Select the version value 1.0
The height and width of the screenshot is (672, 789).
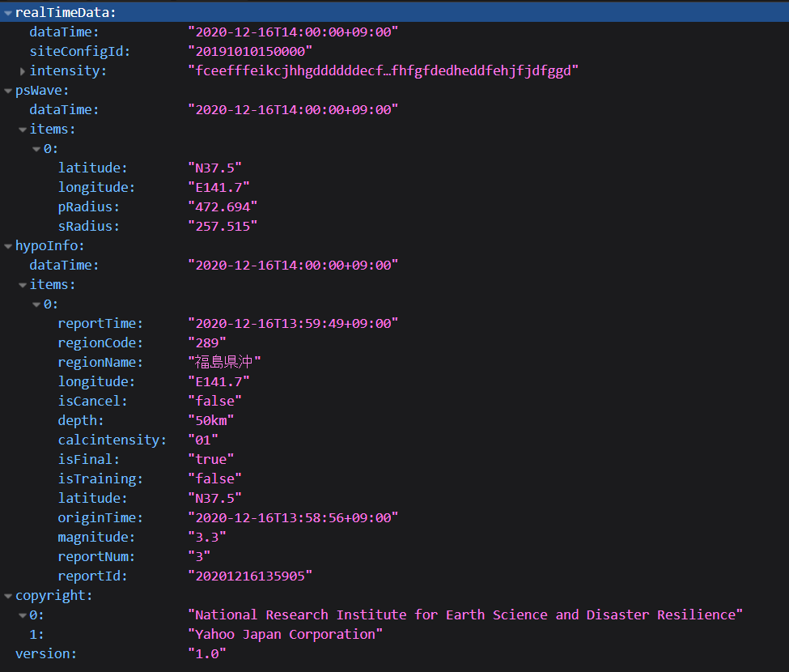pos(206,653)
